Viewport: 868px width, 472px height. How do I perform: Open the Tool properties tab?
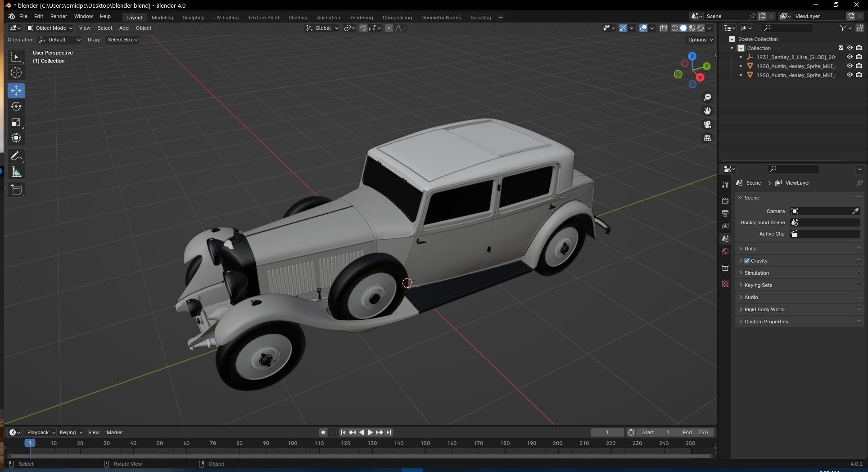click(725, 185)
